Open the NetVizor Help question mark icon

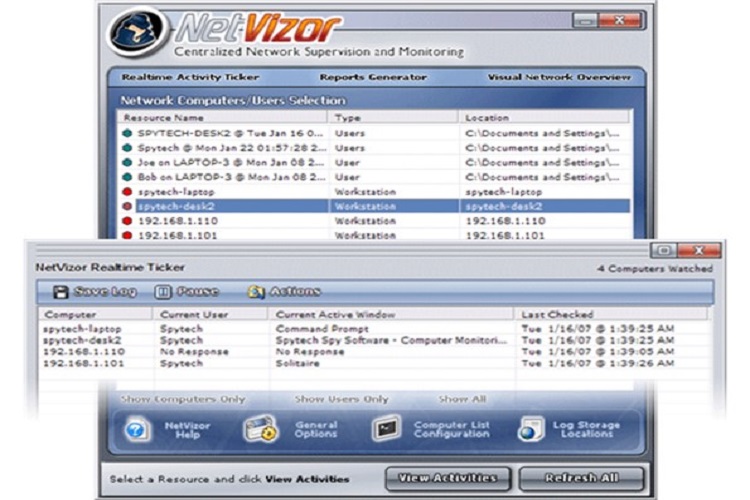[137, 430]
